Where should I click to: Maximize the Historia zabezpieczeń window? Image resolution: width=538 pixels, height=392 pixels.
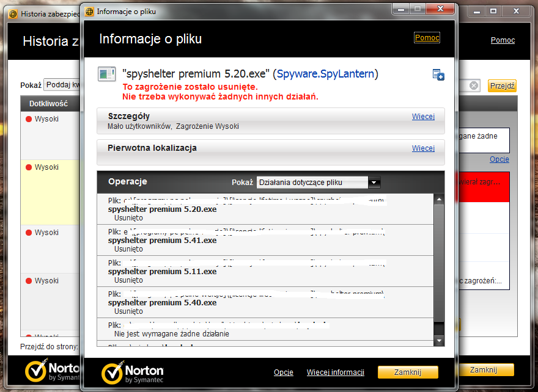pyautogui.click(x=493, y=12)
